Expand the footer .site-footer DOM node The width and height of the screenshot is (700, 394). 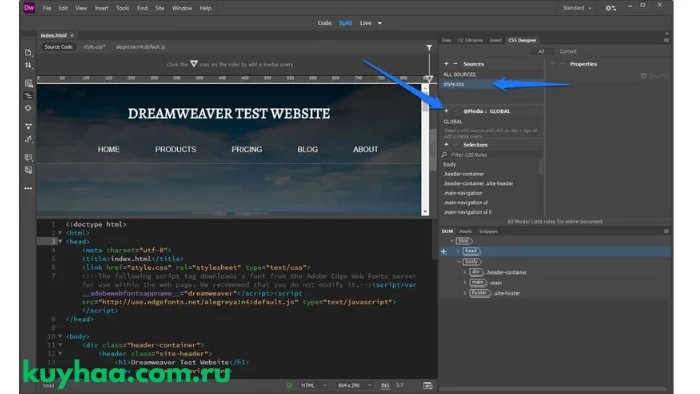pos(465,293)
